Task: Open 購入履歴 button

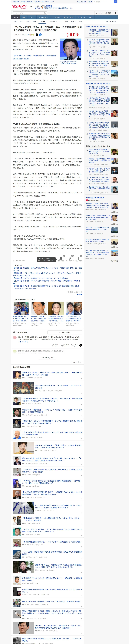Action: pos(108,13)
